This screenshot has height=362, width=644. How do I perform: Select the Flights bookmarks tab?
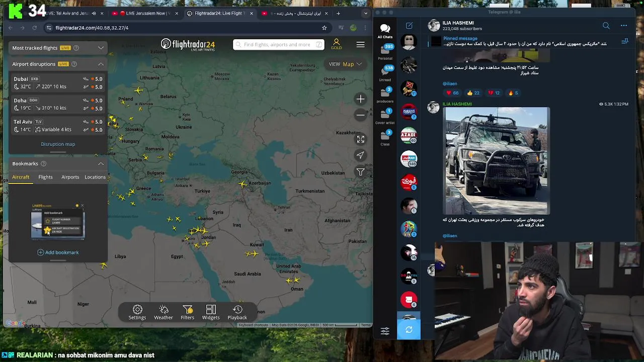pos(45,177)
